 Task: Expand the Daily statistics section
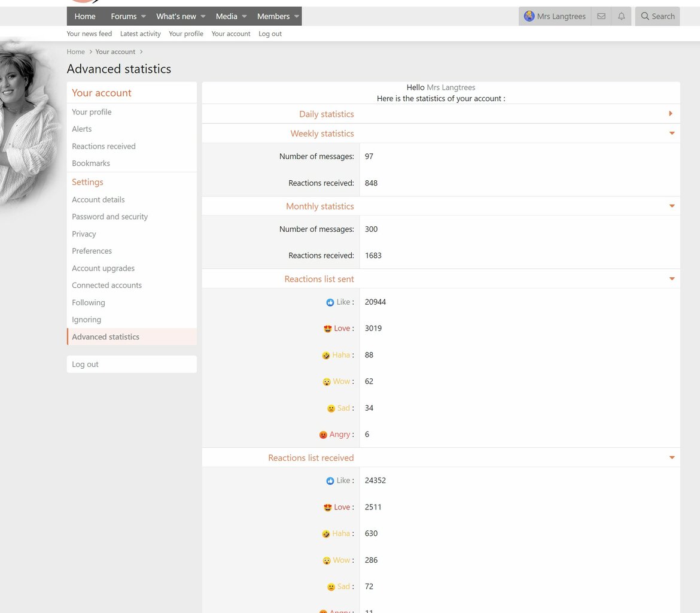pyautogui.click(x=670, y=114)
